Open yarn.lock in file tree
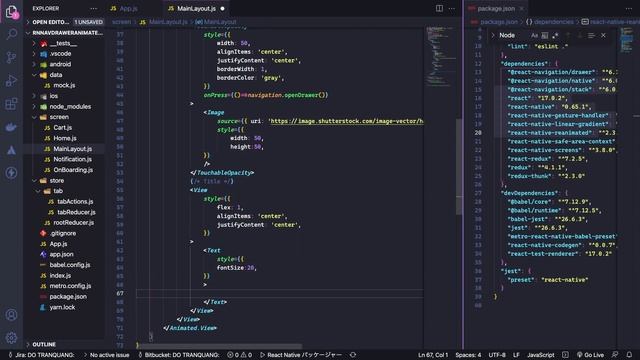The height and width of the screenshot is (360, 640). pos(62,307)
